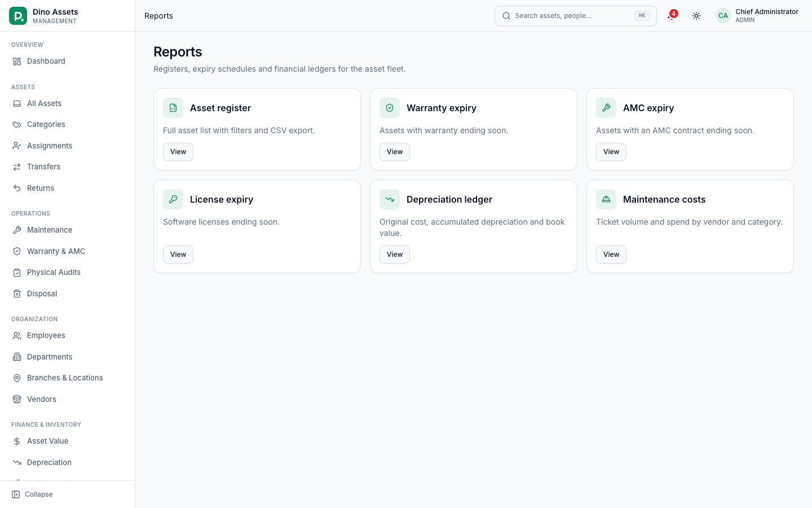Open the Departments page

68,357
